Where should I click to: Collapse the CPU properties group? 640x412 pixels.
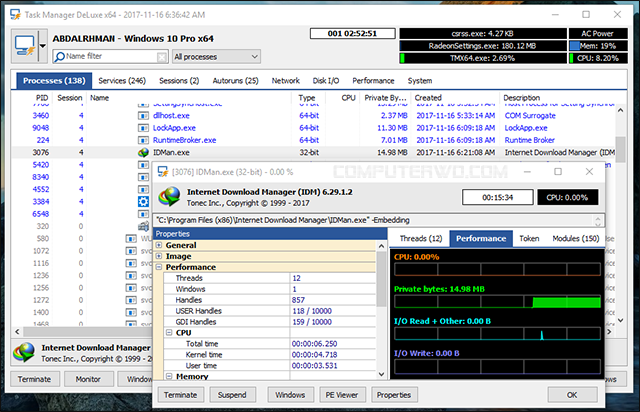coord(169,333)
